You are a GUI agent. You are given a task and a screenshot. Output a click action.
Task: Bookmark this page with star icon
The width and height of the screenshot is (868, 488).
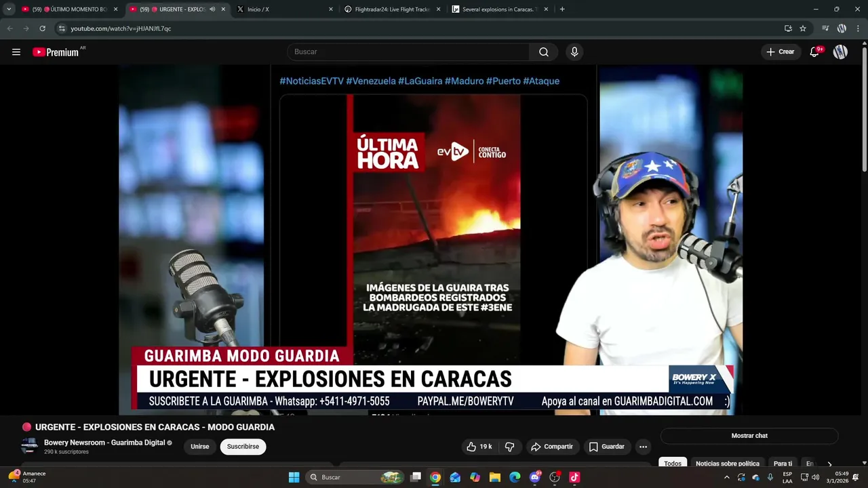pos(803,28)
